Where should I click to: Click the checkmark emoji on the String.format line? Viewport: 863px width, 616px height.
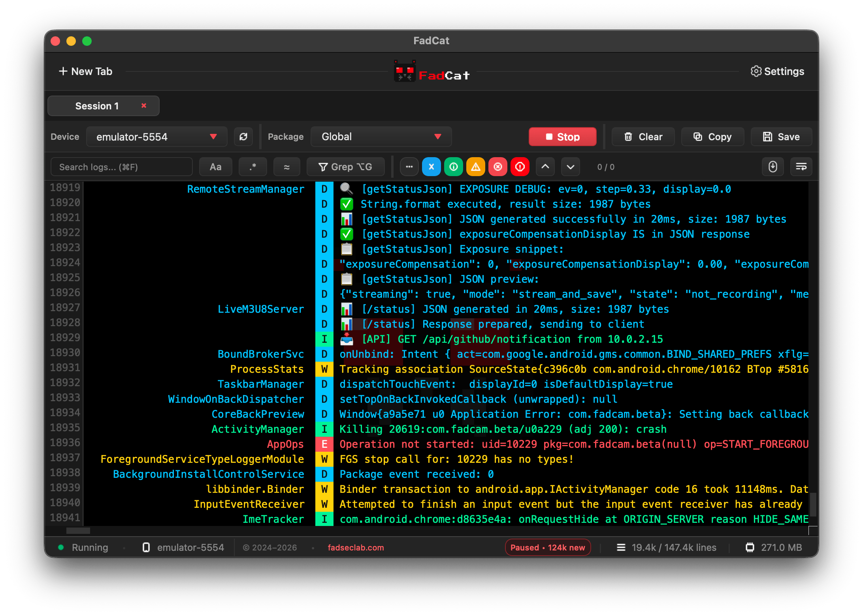(x=347, y=204)
